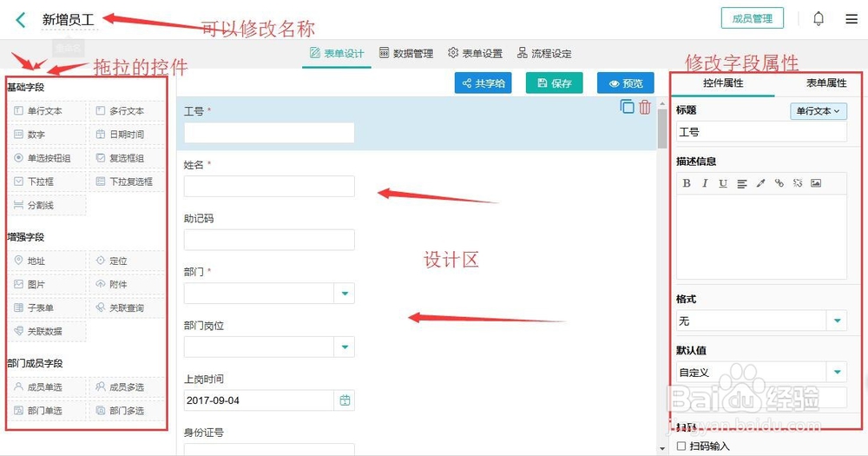Switch to the 流程设定 tab
This screenshot has width=868, height=456.
[x=545, y=53]
